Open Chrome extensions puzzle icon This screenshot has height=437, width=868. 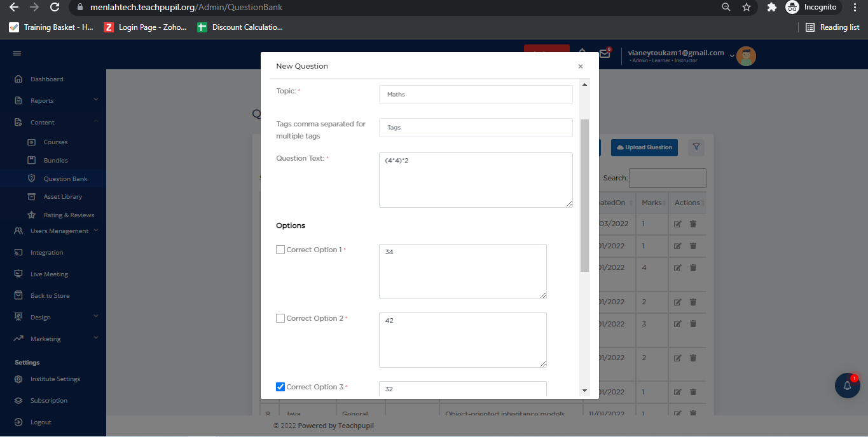[772, 8]
